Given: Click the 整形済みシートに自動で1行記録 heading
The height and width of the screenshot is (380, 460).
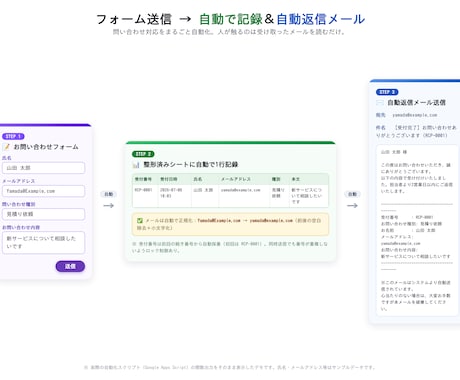Looking at the screenshot, I should [x=191, y=165].
